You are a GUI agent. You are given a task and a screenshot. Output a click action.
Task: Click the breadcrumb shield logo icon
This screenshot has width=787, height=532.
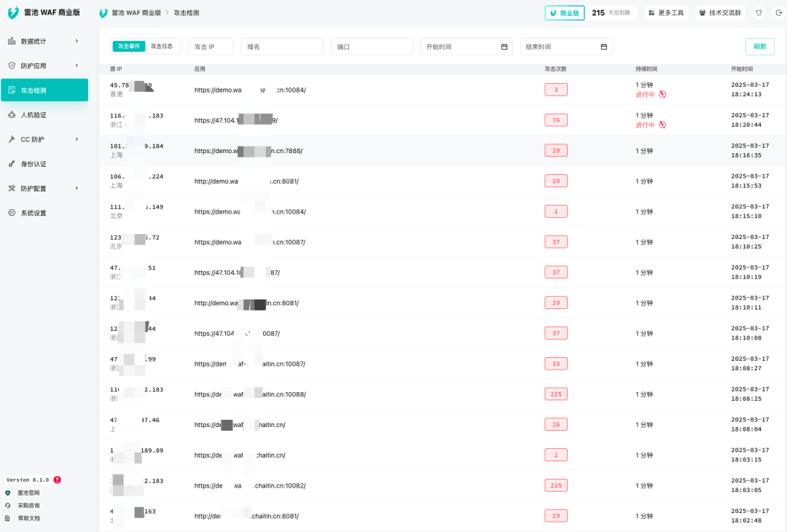click(x=103, y=13)
